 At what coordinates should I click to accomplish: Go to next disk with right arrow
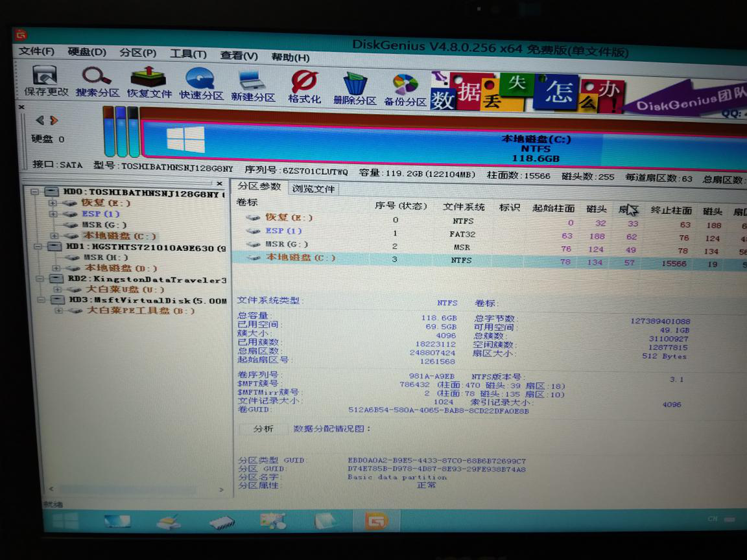click(54, 121)
